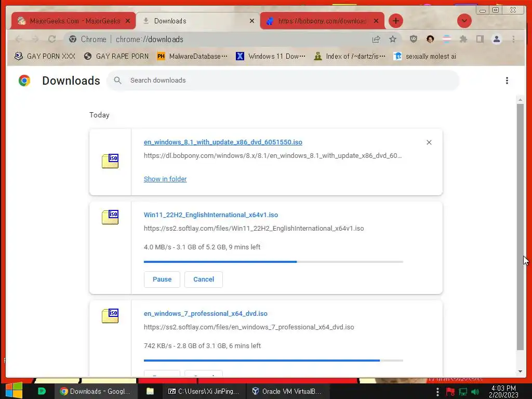Image resolution: width=532 pixels, height=399 pixels.
Task: Open a new tab with plus button
Action: tap(395, 21)
